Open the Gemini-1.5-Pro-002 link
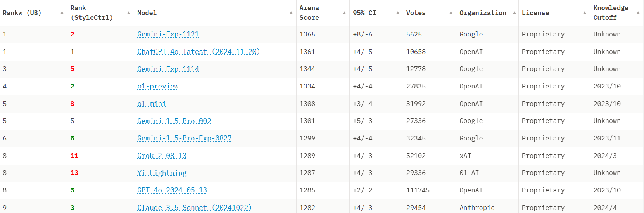 tap(174, 121)
